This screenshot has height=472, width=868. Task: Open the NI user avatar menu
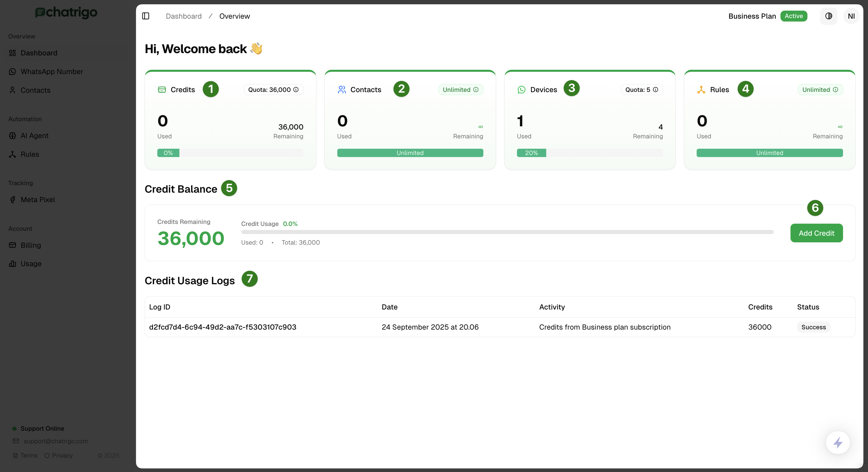coord(851,16)
